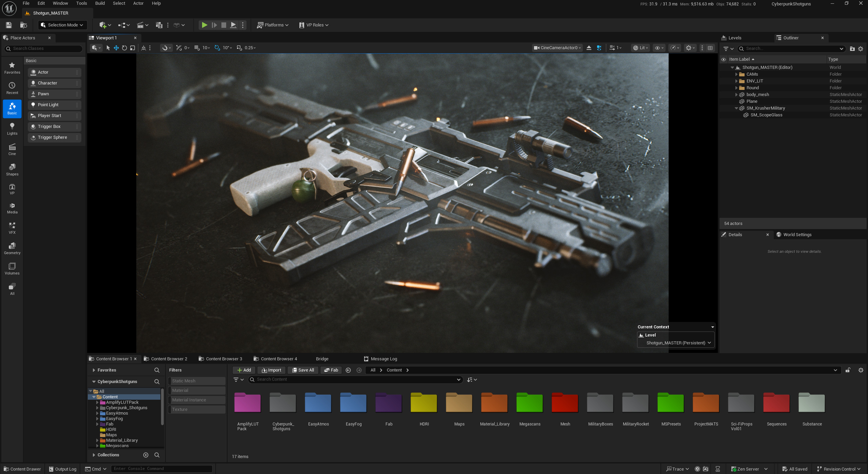Click the Save All button
Screen dimensions: 868x474
pos(302,370)
